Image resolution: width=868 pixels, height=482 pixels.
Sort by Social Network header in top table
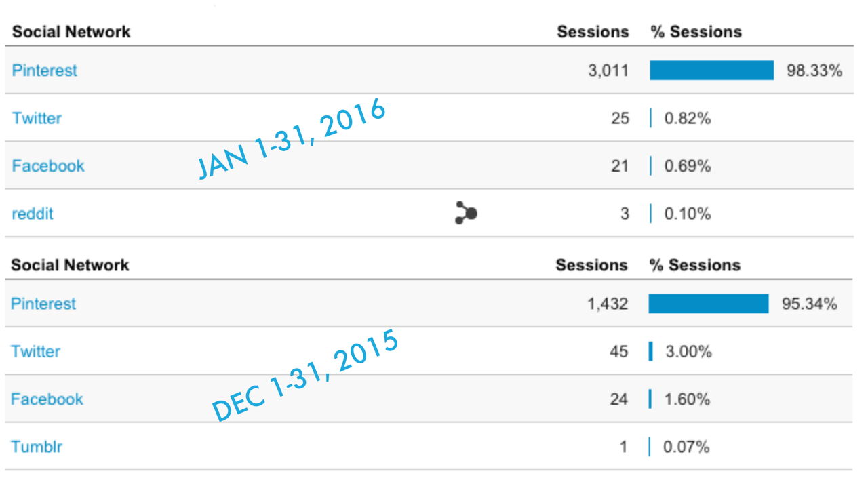coord(71,32)
